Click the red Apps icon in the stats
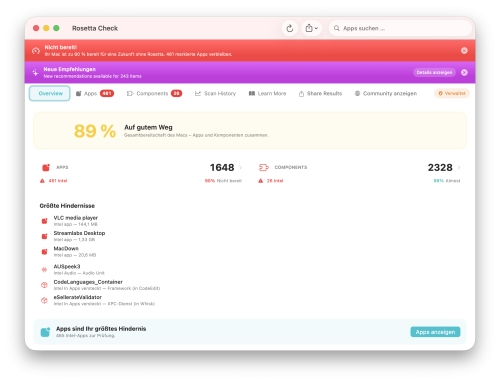The height and width of the screenshot is (383, 500). click(46, 167)
